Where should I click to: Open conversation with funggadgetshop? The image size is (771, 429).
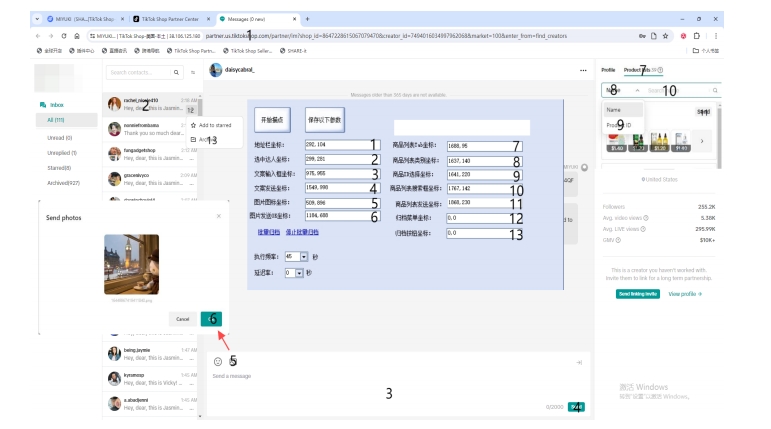click(x=152, y=154)
